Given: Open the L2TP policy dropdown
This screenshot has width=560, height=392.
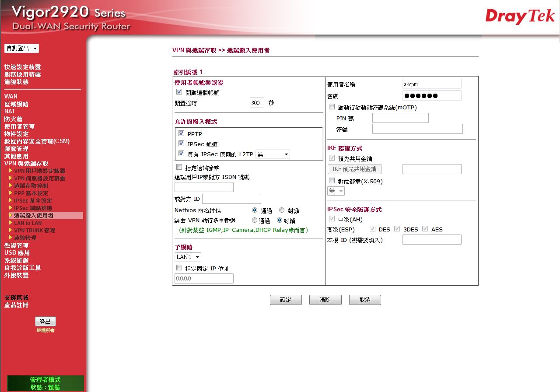Looking at the screenshot, I should (273, 154).
